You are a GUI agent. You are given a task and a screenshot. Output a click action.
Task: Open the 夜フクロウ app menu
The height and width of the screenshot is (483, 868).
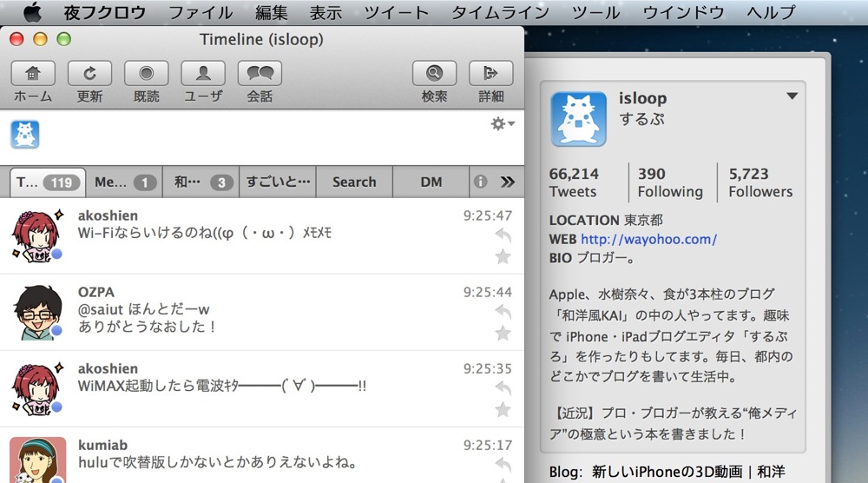(105, 12)
